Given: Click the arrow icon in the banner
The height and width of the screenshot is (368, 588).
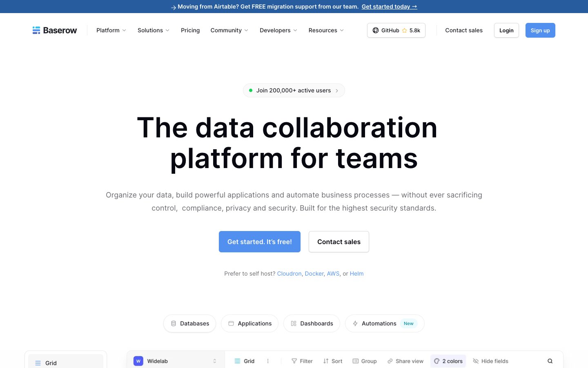Looking at the screenshot, I should pyautogui.click(x=174, y=7).
